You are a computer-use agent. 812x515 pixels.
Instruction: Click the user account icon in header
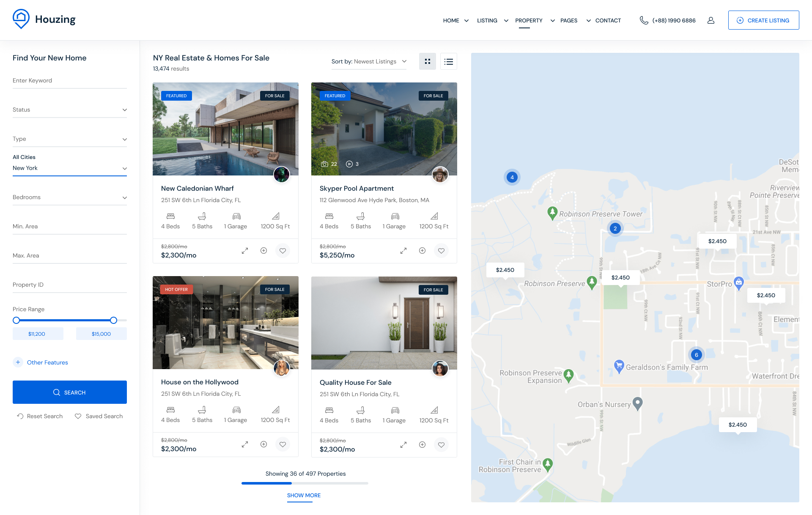click(x=711, y=20)
